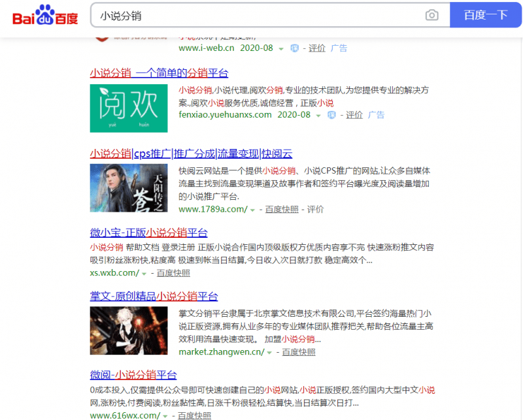The width and height of the screenshot is (523, 420).
Task: Click the 掌文 result's picture thumbnail
Action: click(129, 331)
